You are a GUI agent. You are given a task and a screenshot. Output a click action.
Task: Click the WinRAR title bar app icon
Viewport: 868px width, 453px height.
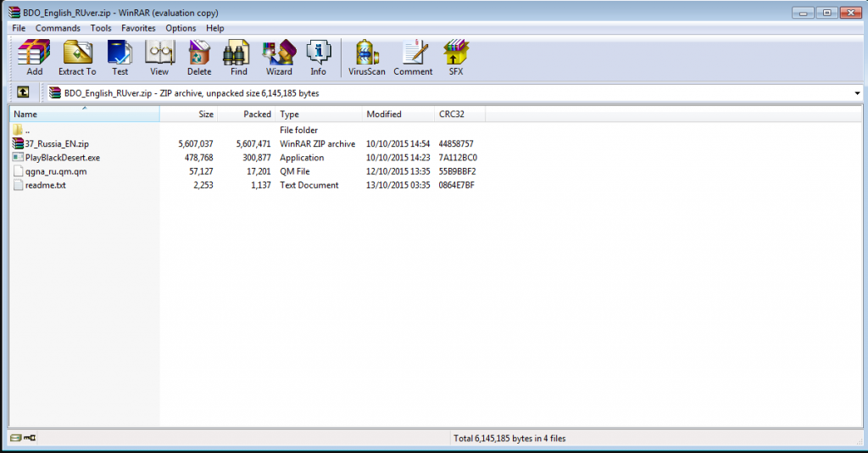click(14, 12)
